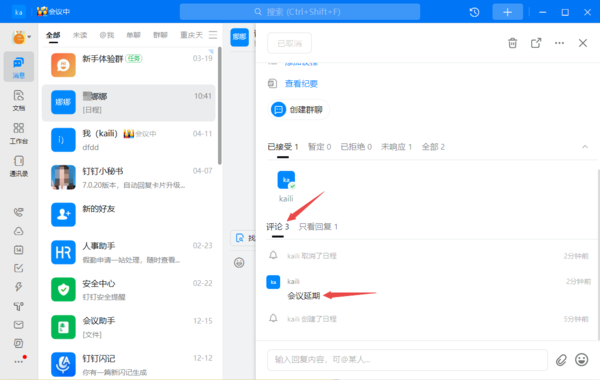Open the user avatar status dropdown

tap(21, 37)
